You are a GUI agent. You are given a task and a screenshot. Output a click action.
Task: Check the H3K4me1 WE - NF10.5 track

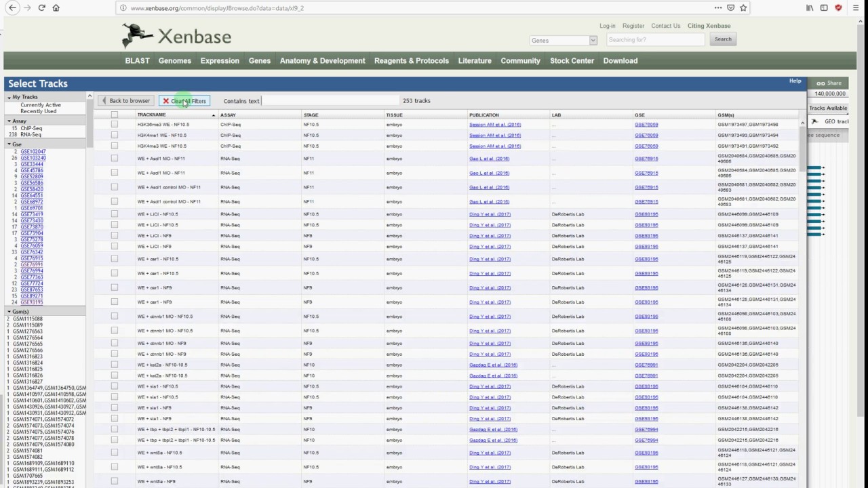pyautogui.click(x=114, y=136)
